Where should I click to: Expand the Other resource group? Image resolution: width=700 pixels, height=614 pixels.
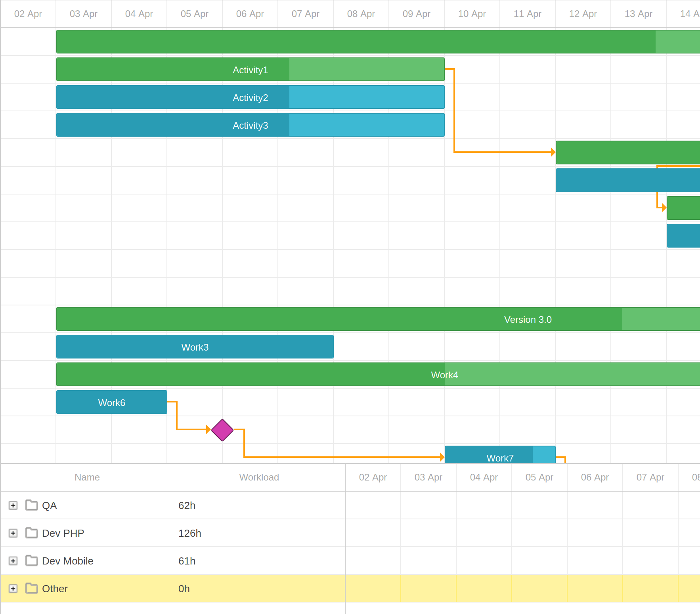click(13, 589)
